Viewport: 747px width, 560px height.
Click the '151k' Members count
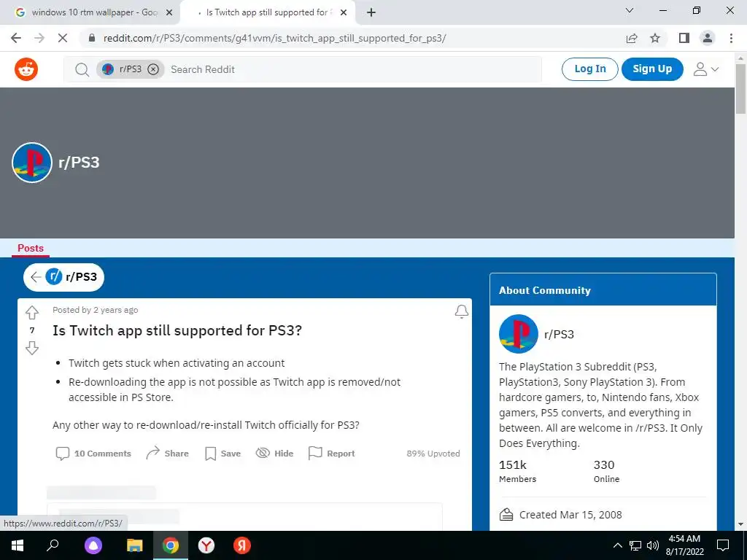click(x=513, y=464)
